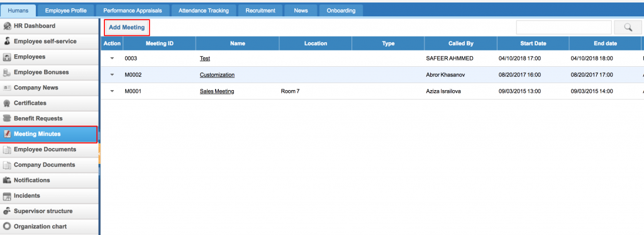Image resolution: width=644 pixels, height=235 pixels.
Task: Collapse the sidebar using orange splitter handle
Action: pyautogui.click(x=99, y=154)
